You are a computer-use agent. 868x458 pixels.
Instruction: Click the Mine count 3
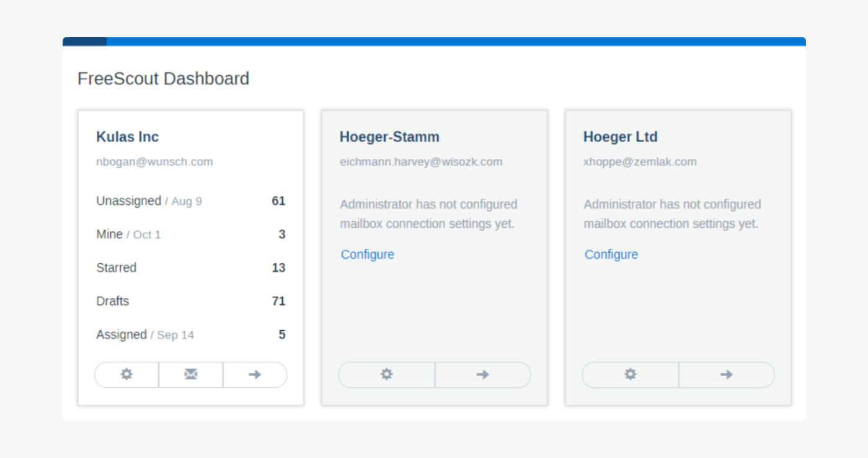[282, 235]
